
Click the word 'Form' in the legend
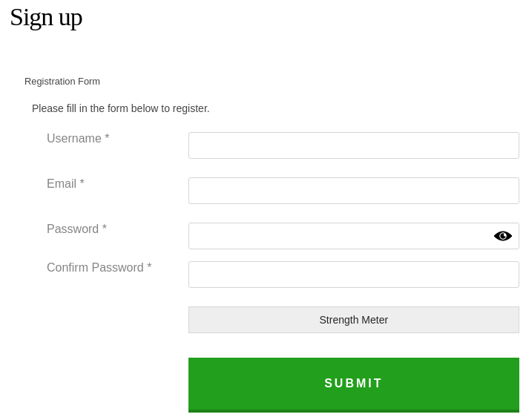click(x=89, y=82)
